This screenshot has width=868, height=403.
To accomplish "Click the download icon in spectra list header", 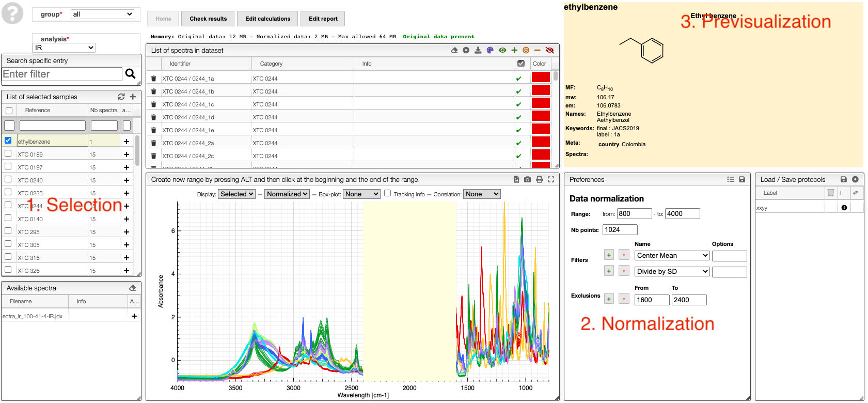I will click(478, 50).
